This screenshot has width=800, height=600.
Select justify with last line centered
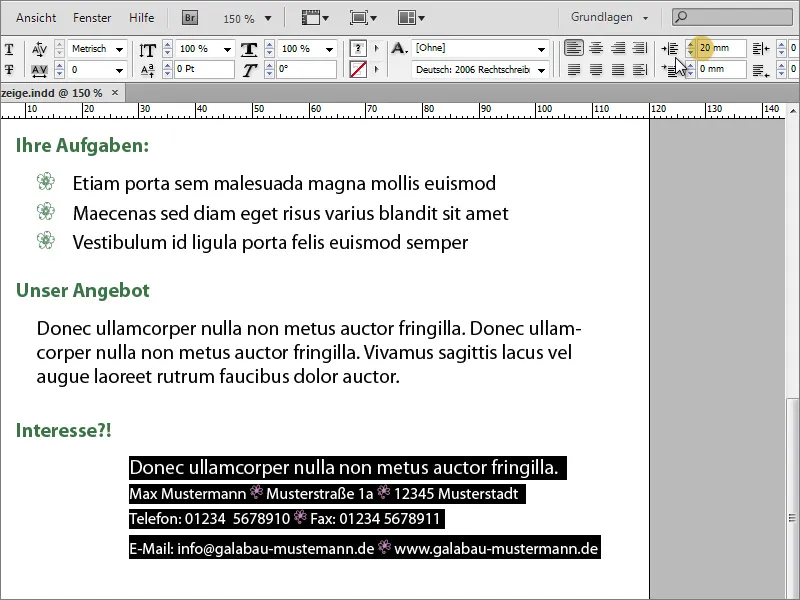596,69
